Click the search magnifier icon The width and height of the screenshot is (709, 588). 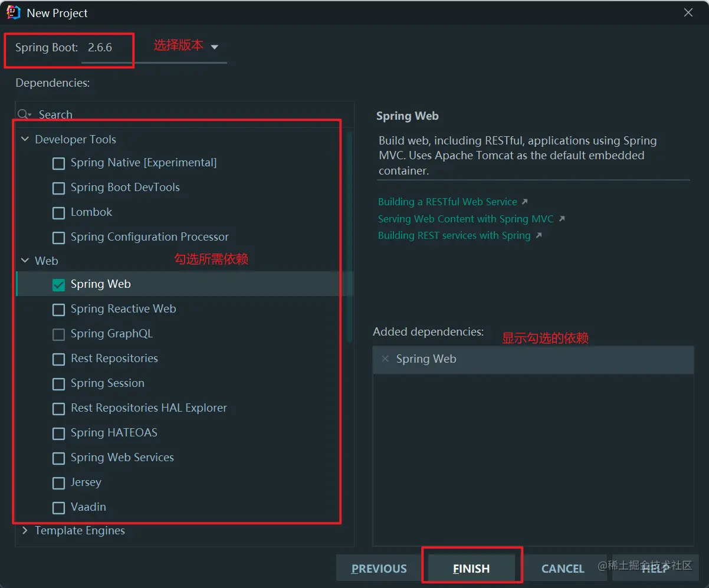(x=24, y=114)
